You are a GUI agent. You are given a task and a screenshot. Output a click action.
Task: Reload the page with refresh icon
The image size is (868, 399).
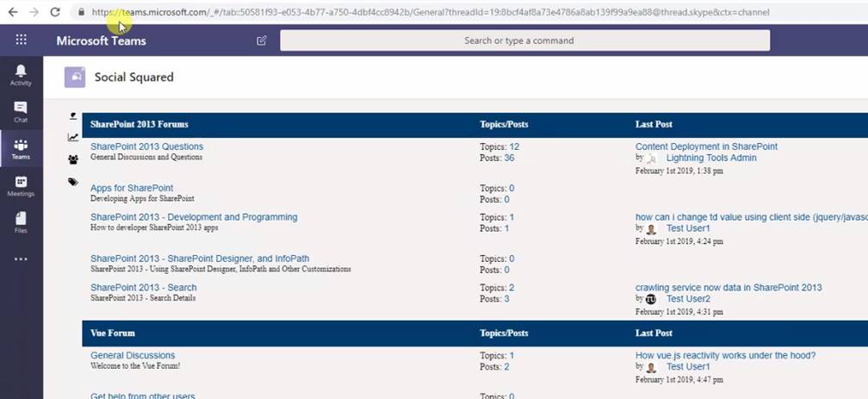tap(55, 12)
